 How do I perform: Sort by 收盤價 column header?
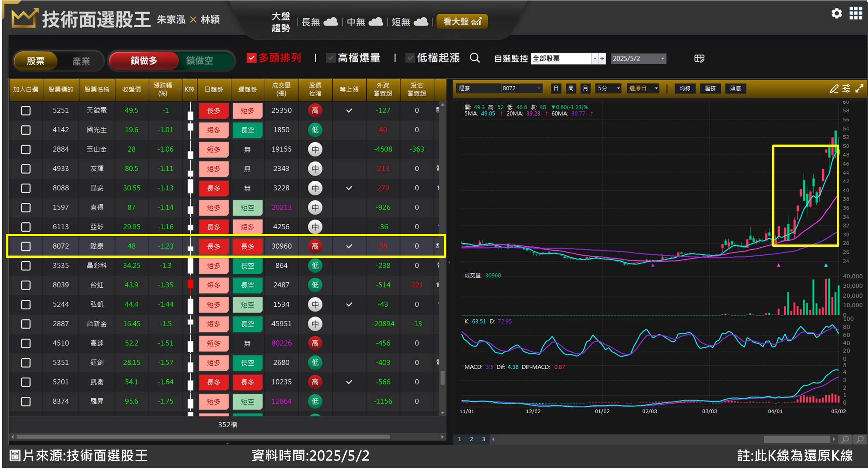(132, 89)
